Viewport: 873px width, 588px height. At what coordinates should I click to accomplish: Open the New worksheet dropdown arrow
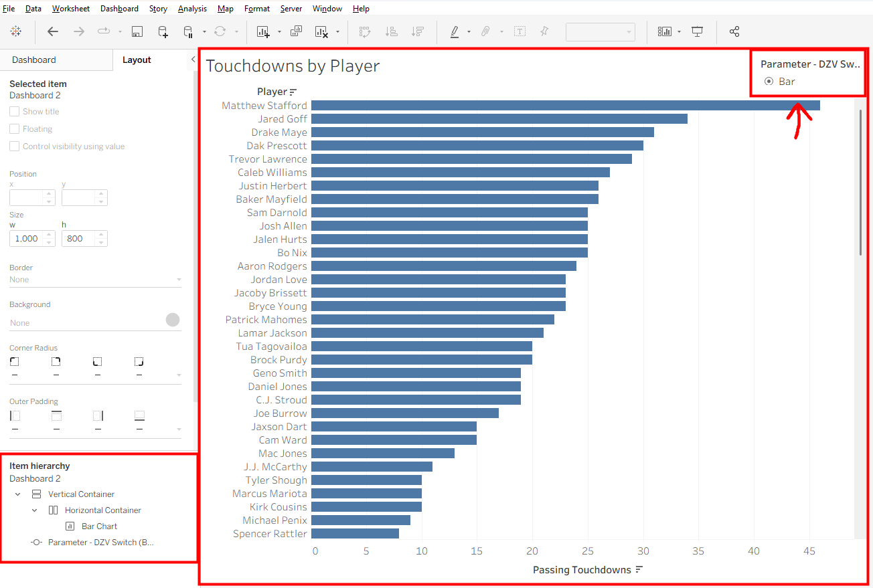[x=279, y=31]
